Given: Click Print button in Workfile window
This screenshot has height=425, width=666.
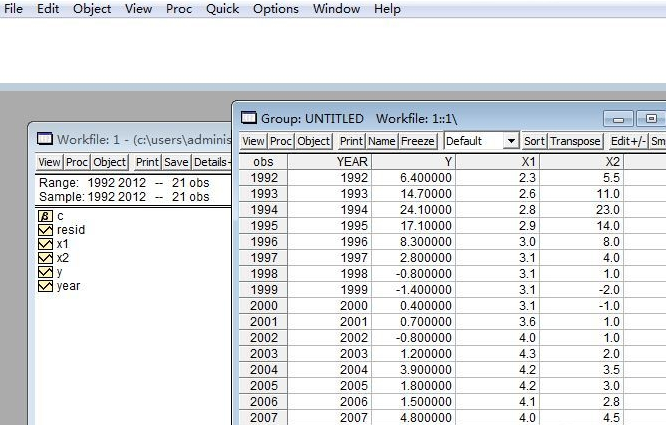Looking at the screenshot, I should click(x=147, y=162).
